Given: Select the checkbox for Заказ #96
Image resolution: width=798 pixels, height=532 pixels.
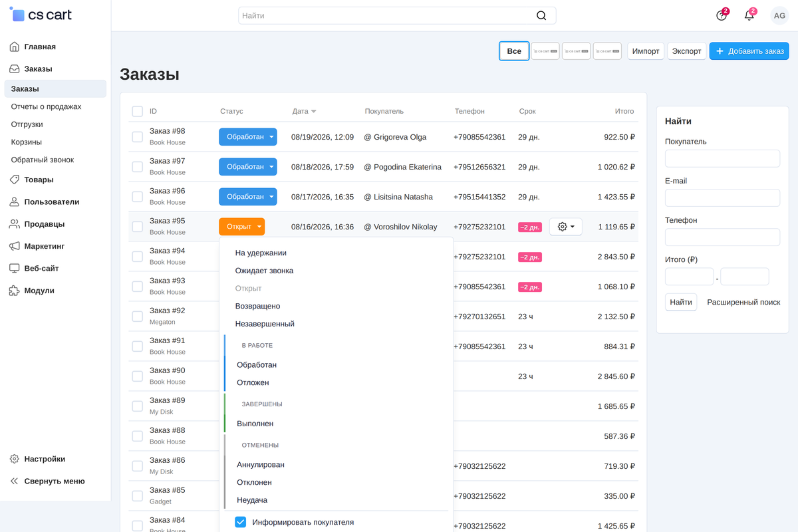Looking at the screenshot, I should [138, 197].
